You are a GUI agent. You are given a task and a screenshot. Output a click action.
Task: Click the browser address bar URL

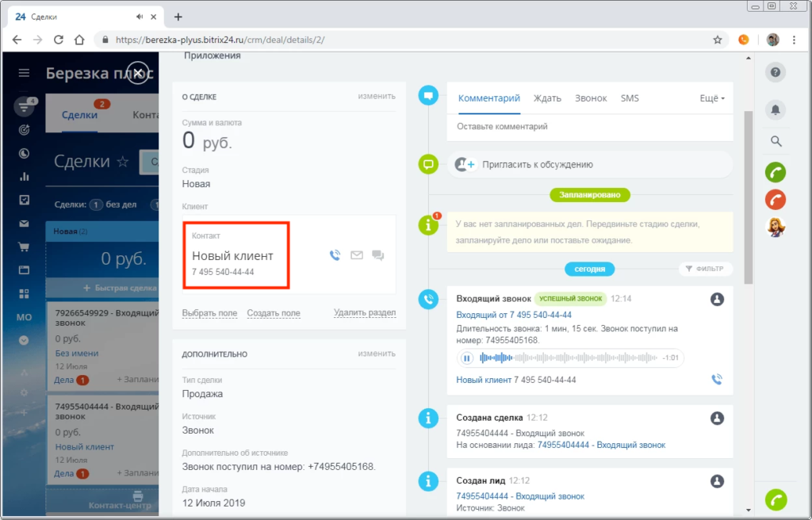[220, 40]
